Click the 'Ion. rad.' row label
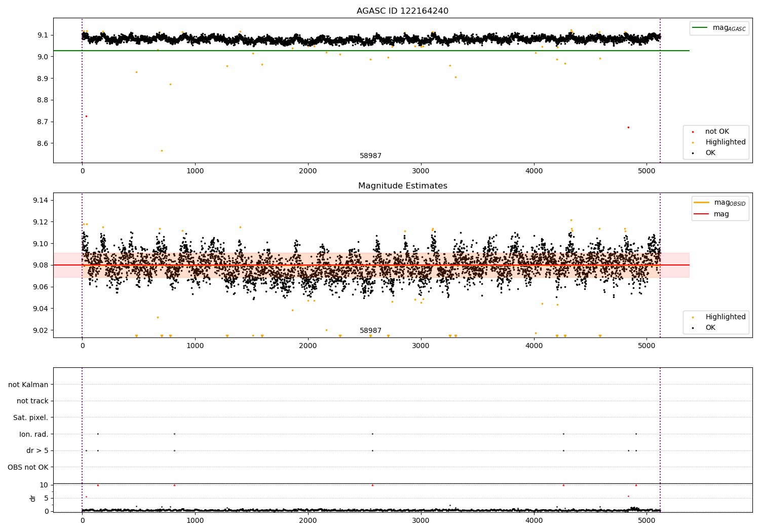Viewport: 760px width, 532px height. [34, 434]
